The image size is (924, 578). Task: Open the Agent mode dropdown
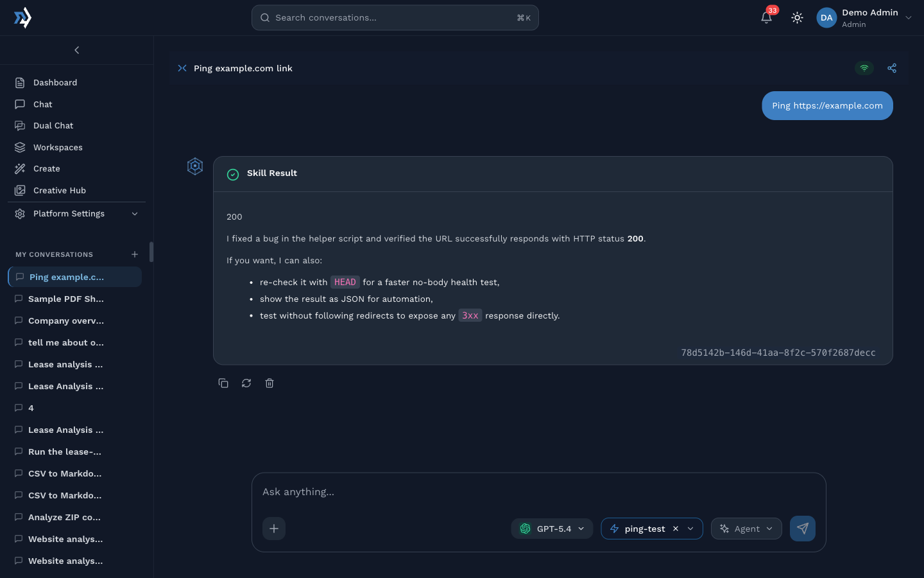746,529
